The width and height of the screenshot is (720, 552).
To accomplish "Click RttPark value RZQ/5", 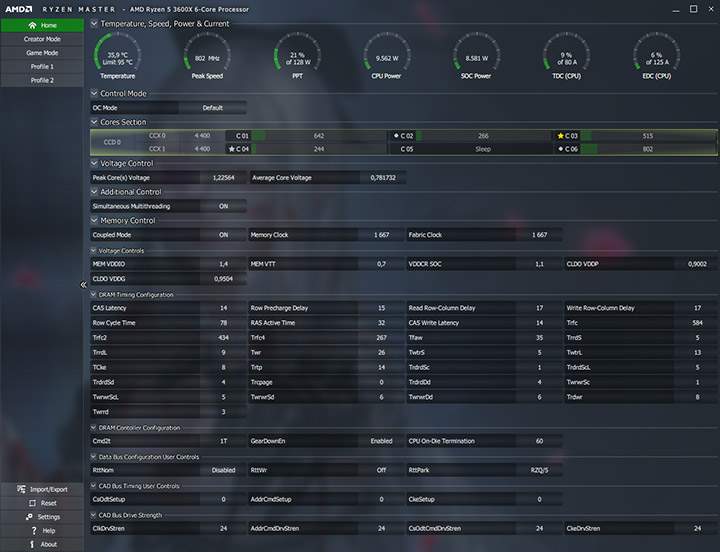I will click(540, 470).
